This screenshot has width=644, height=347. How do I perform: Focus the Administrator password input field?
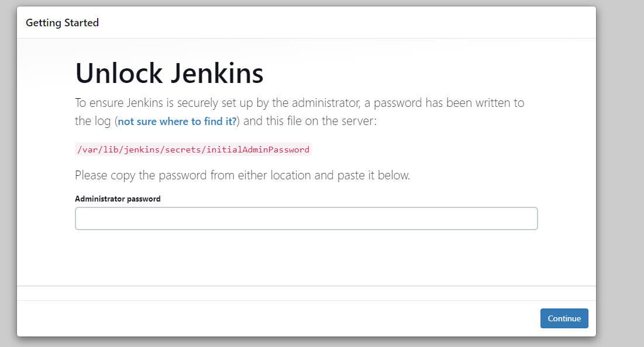point(306,218)
